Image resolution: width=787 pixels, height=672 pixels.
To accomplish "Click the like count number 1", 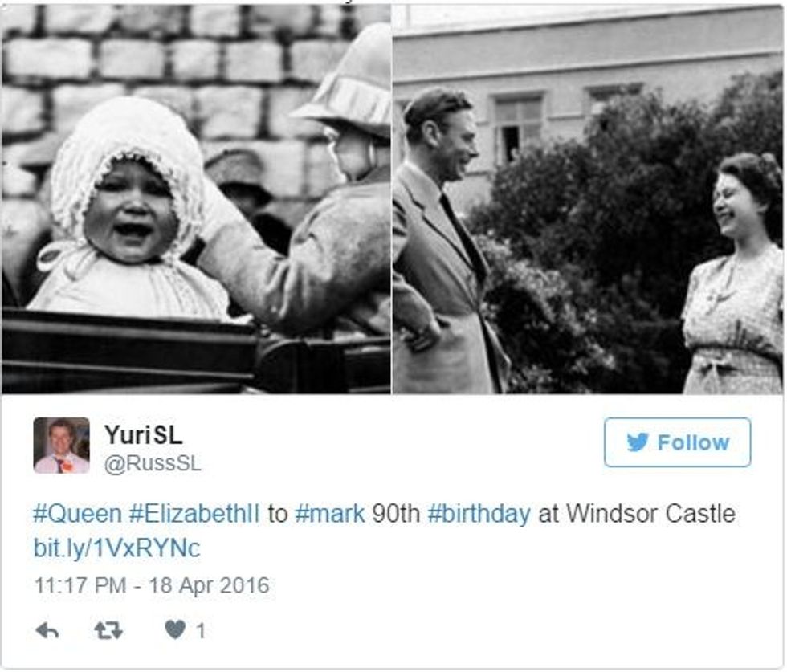I will coord(201,631).
